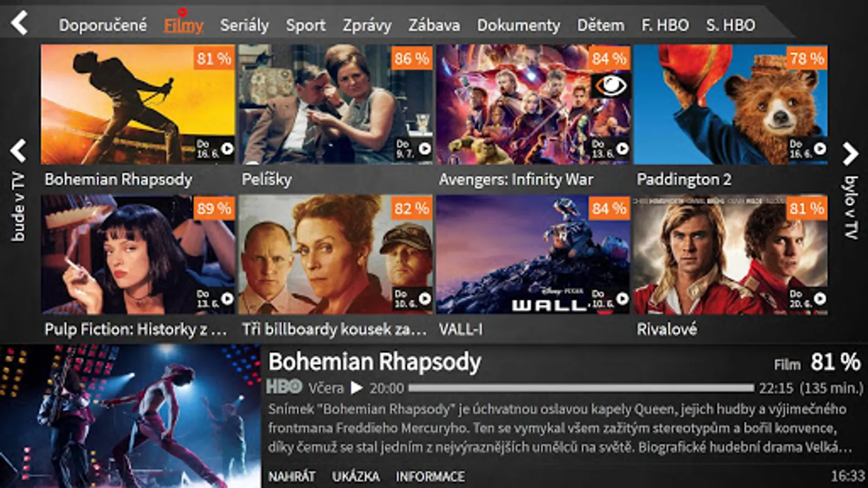Click play icon on Rivalové tile
The height and width of the screenshot is (488, 868).
pos(820,298)
